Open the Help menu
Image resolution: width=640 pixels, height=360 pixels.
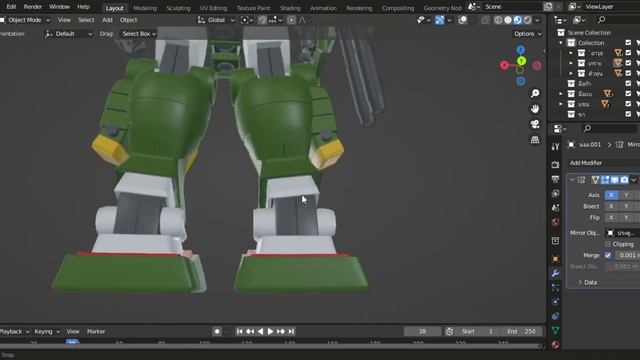click(x=83, y=7)
